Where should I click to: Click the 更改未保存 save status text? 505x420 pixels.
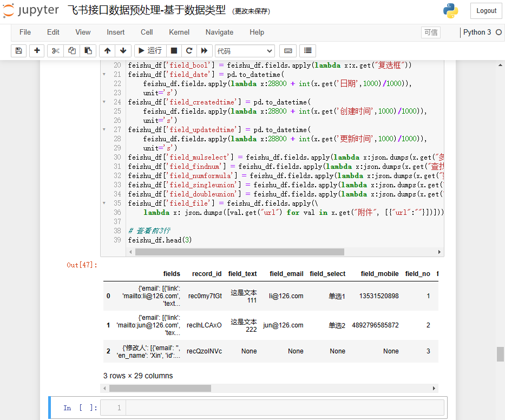point(251,11)
